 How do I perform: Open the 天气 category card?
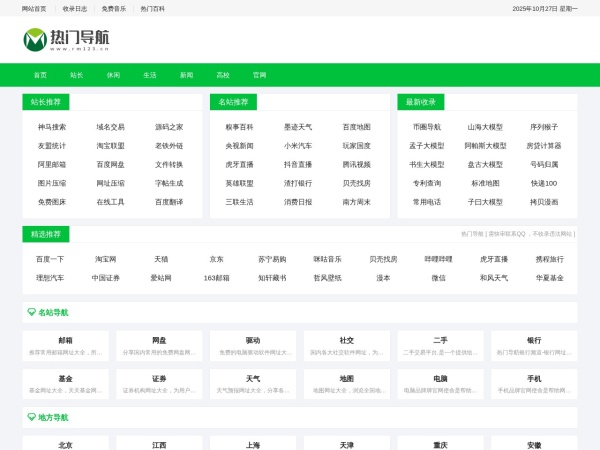point(253,384)
